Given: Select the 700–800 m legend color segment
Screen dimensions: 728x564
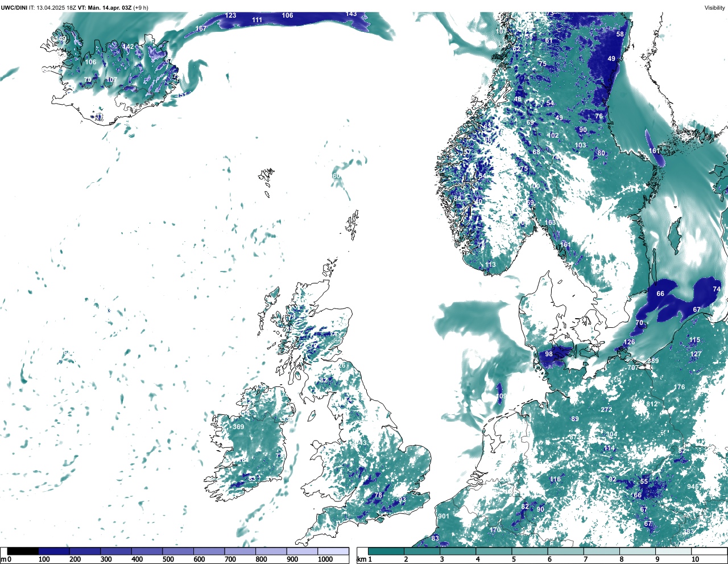Looking at the screenshot, I should pos(240,551).
